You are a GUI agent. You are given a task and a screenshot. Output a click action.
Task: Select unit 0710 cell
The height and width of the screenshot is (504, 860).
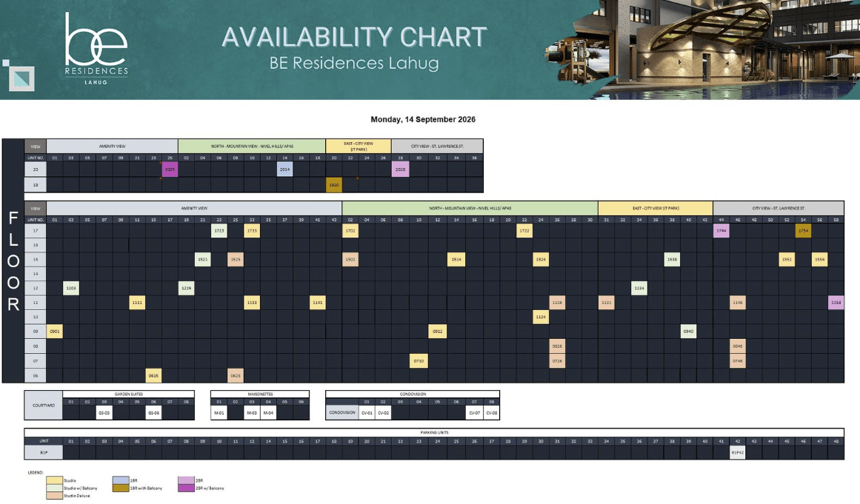click(x=419, y=361)
